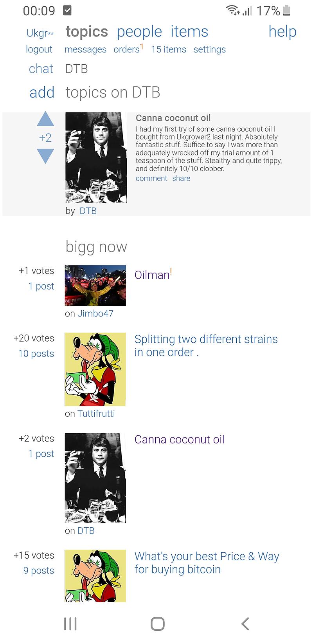313x644 pixels.
Task: Open the Oilman topic
Action: click(152, 275)
